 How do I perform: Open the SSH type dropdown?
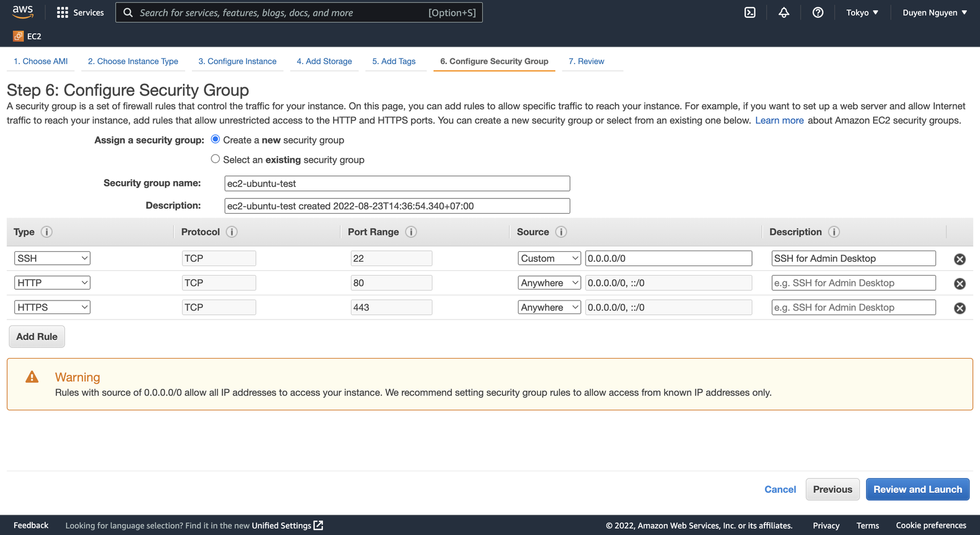[52, 258]
